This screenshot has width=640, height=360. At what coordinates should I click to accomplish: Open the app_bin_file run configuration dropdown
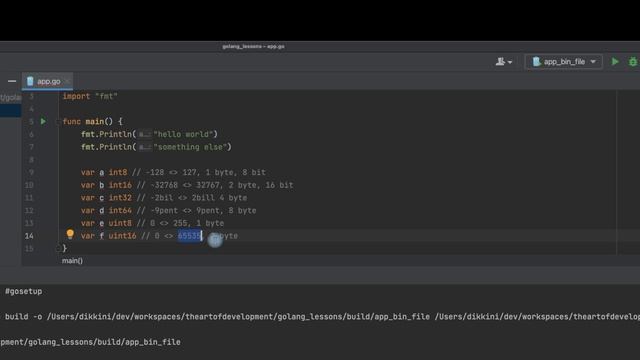pyautogui.click(x=564, y=62)
